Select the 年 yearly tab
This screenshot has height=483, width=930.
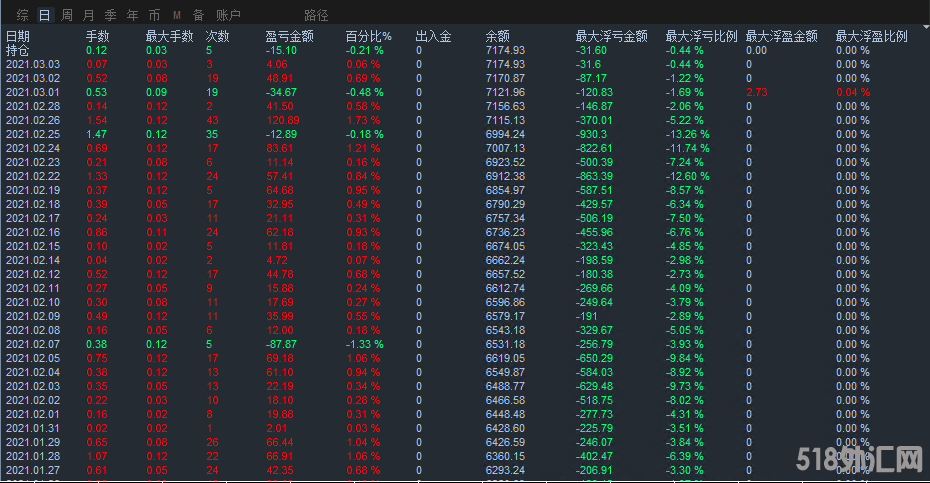132,15
